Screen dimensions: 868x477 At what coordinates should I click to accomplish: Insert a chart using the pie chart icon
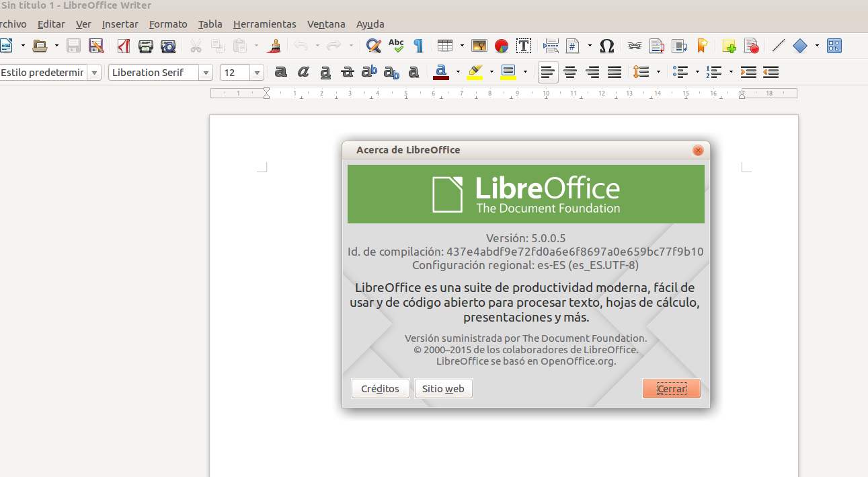tap(502, 46)
